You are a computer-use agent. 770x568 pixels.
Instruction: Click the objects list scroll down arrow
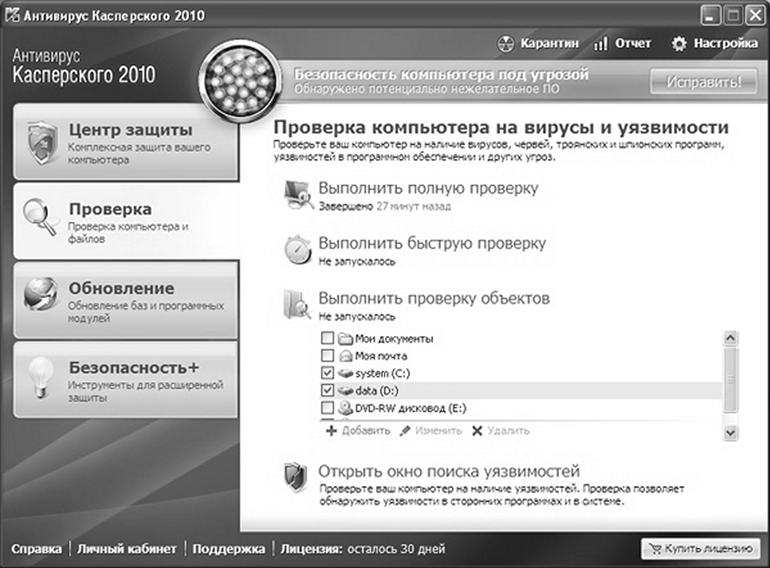tap(730, 433)
